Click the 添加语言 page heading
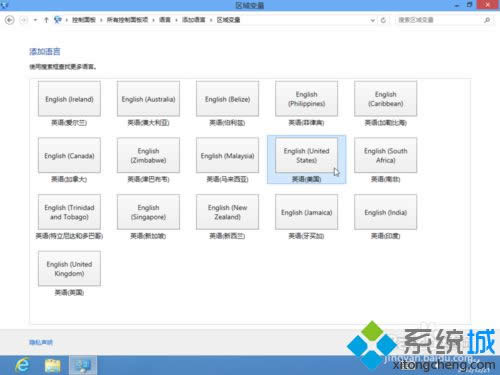Viewport: 500px width, 375px height. click(x=45, y=51)
